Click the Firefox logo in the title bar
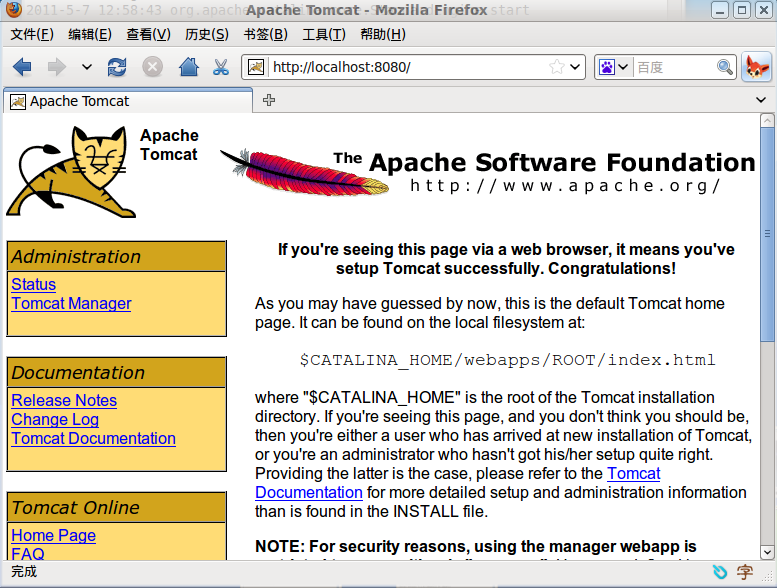The height and width of the screenshot is (588, 777). coord(13,9)
